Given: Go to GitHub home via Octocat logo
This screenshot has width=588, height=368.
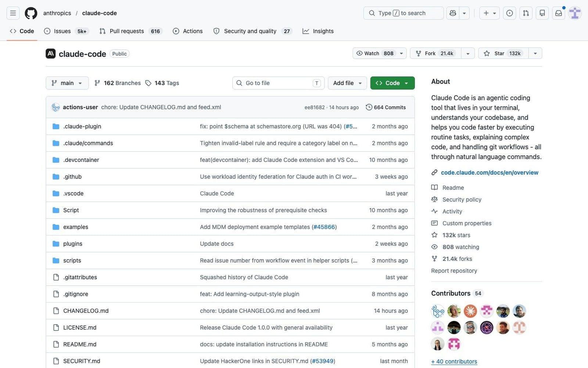Looking at the screenshot, I should point(31,13).
